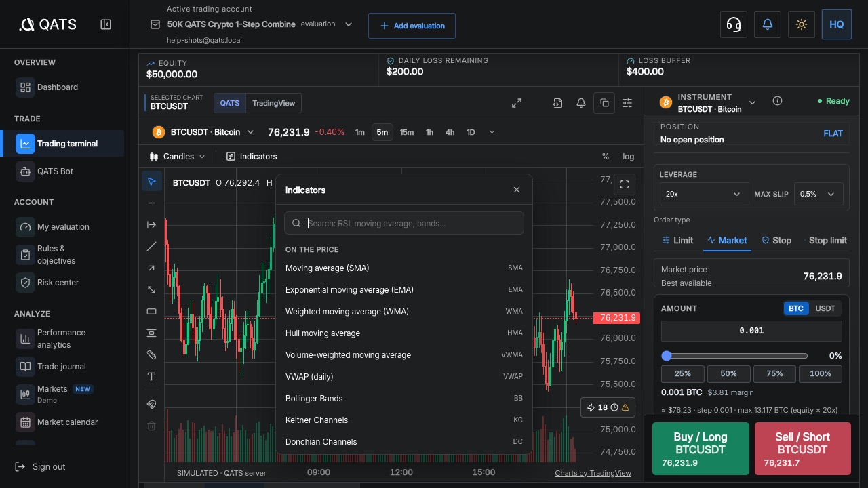
Task: Click the trash delete drawings icon
Action: tap(151, 426)
